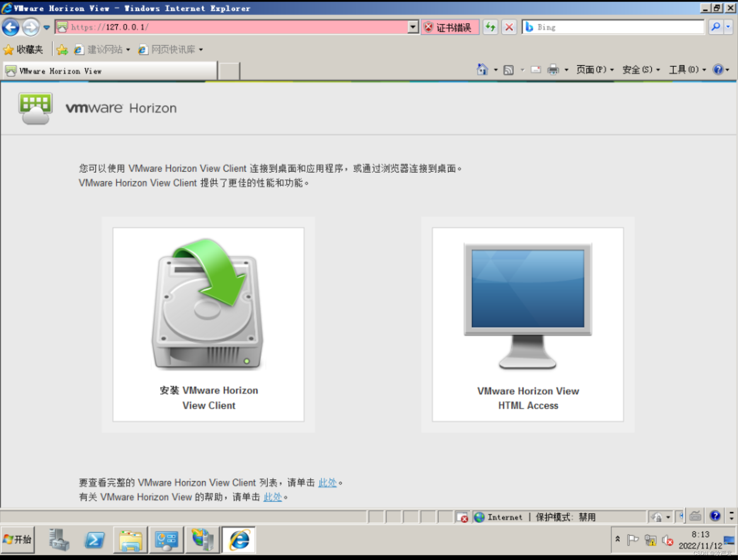Click the control panel taskbar icon
Screen dimensions: 738x560
pyautogui.click(x=166, y=540)
